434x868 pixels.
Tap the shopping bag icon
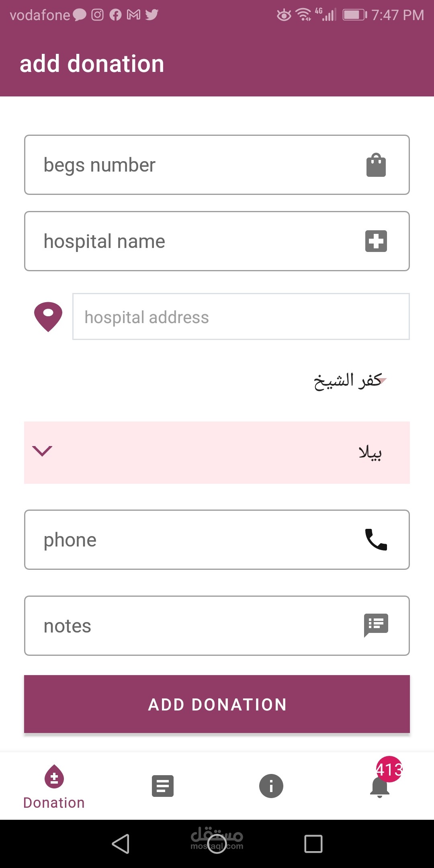coord(376,165)
